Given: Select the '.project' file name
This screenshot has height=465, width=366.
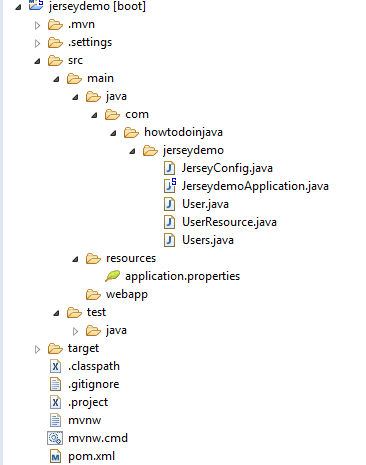Looking at the screenshot, I should click(88, 402).
